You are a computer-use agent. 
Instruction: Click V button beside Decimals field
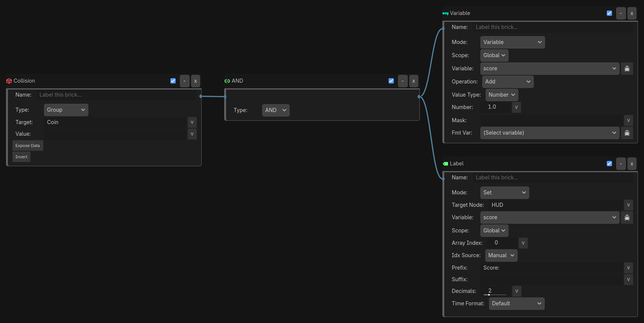pos(517,291)
